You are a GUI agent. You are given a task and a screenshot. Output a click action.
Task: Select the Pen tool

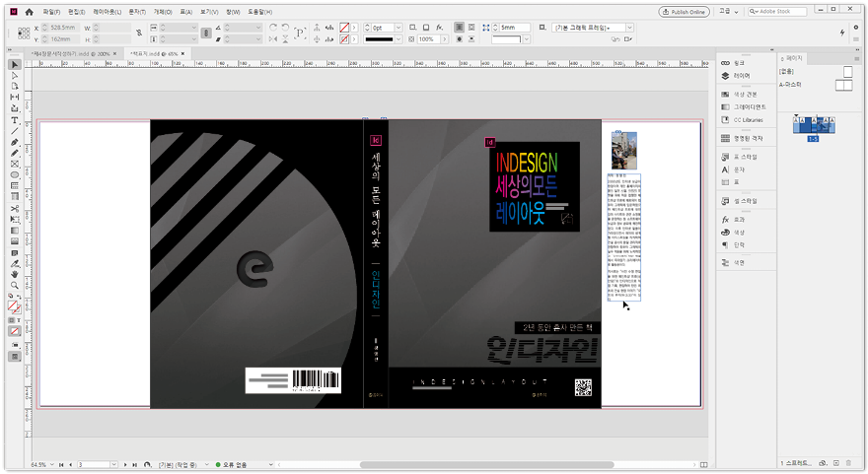point(15,143)
